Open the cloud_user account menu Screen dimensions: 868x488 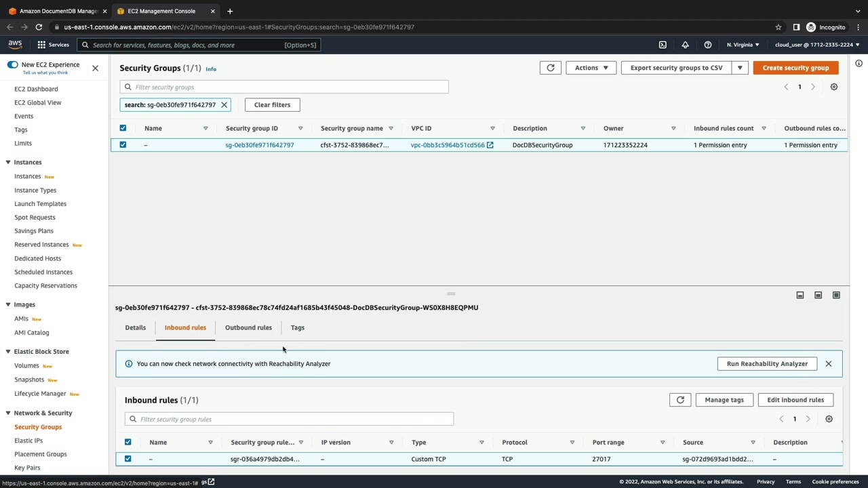point(817,45)
